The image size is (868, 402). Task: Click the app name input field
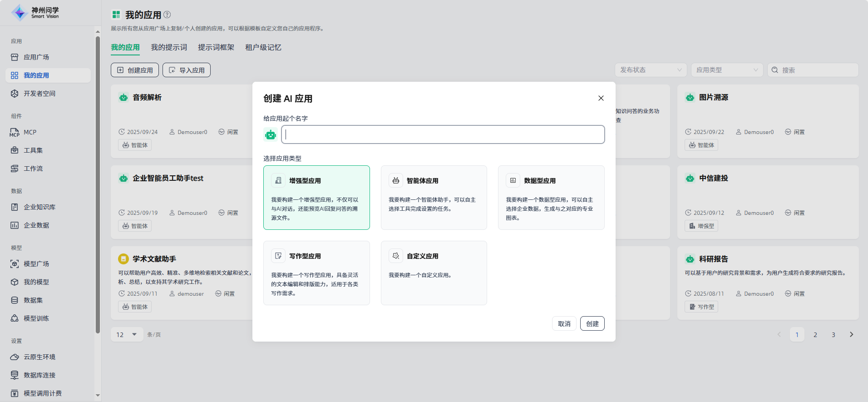tap(443, 134)
